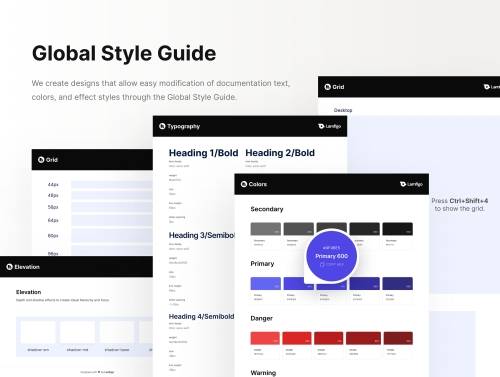Click the Warning section label
This screenshot has height=377, width=500.
(x=263, y=373)
